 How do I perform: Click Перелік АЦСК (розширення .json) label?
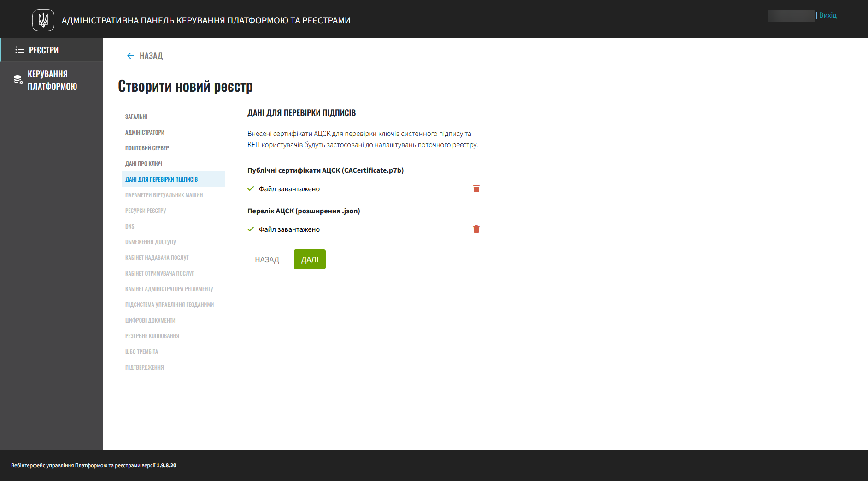coord(304,211)
